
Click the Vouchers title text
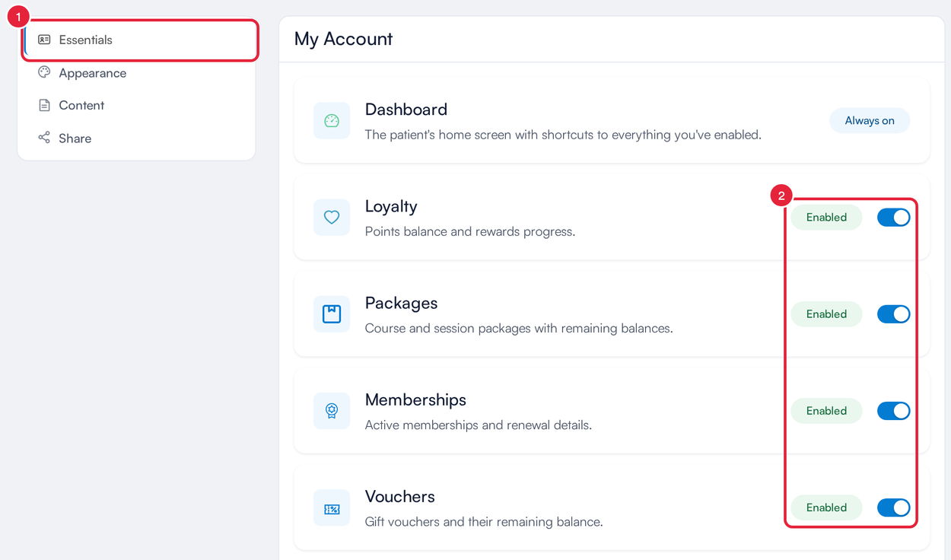pos(399,496)
